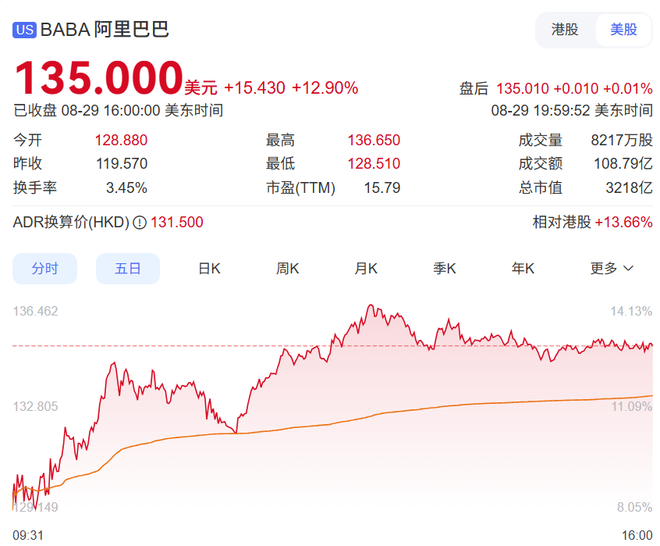Open the 季K chart tab
Screen dimensions: 660x546
coord(444,268)
